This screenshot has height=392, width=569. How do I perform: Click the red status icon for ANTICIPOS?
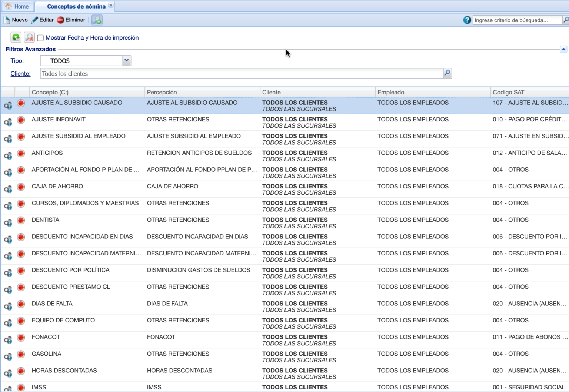[21, 153]
